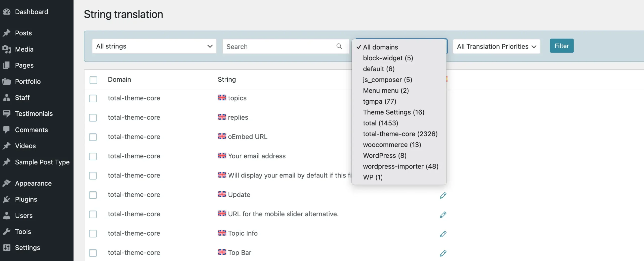Image resolution: width=644 pixels, height=261 pixels.
Task: Choose woocommerce (13) domain
Action: tap(399, 145)
